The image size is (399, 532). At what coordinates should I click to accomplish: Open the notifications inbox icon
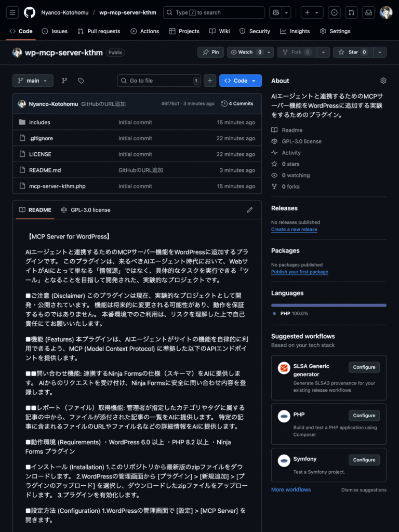point(368,12)
